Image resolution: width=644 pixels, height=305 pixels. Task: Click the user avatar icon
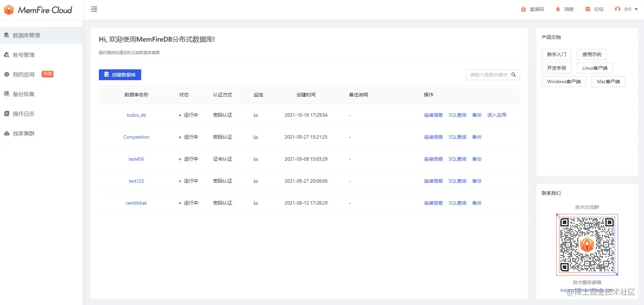618,9
